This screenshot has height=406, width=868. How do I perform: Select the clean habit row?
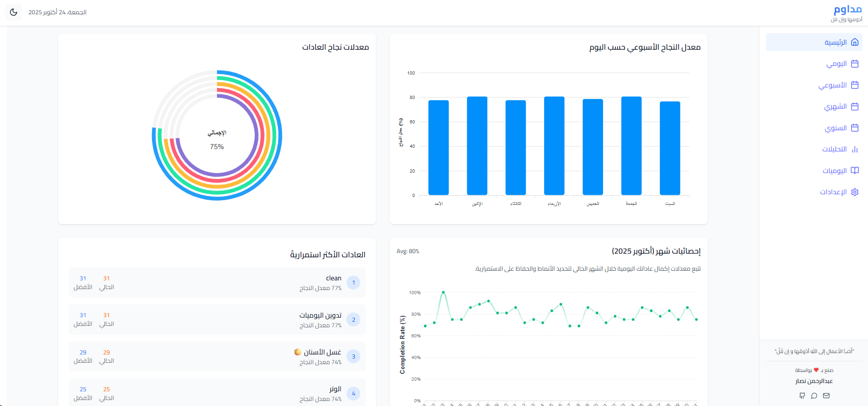click(x=217, y=283)
